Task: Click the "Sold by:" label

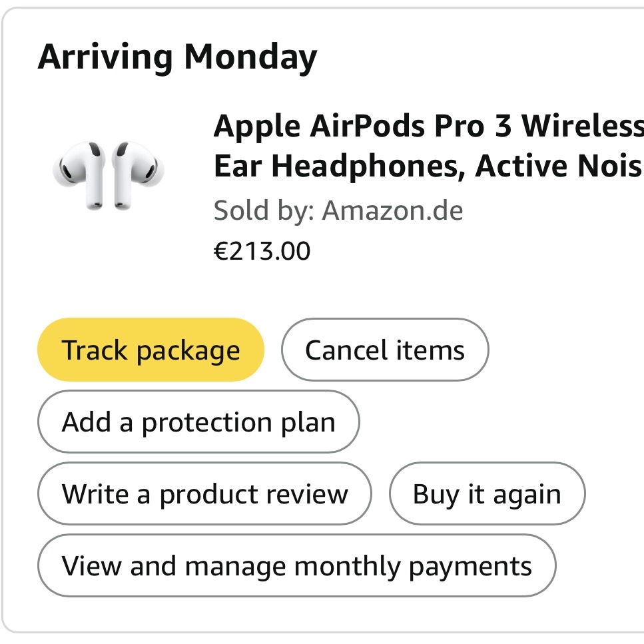Action: [264, 211]
